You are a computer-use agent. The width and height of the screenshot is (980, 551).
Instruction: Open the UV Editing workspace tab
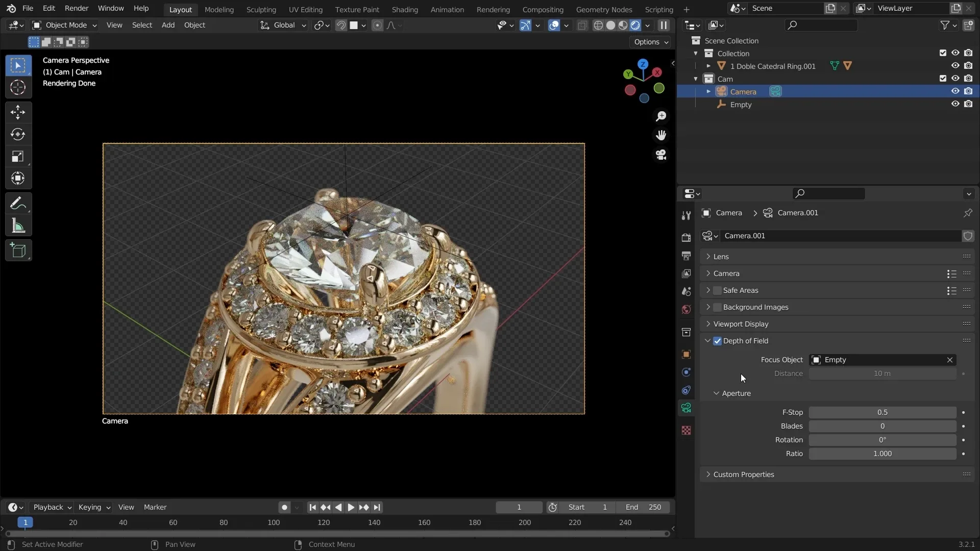306,9
